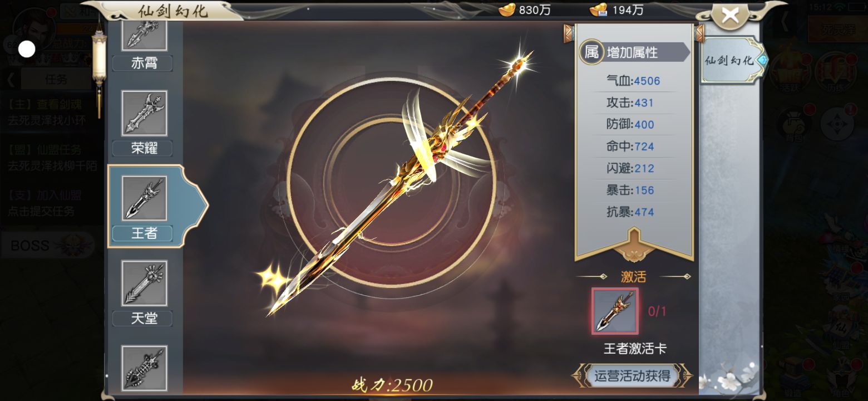Screen dimensions: 868x401
Task: Click the gold ingot currency icon
Action: point(506,9)
